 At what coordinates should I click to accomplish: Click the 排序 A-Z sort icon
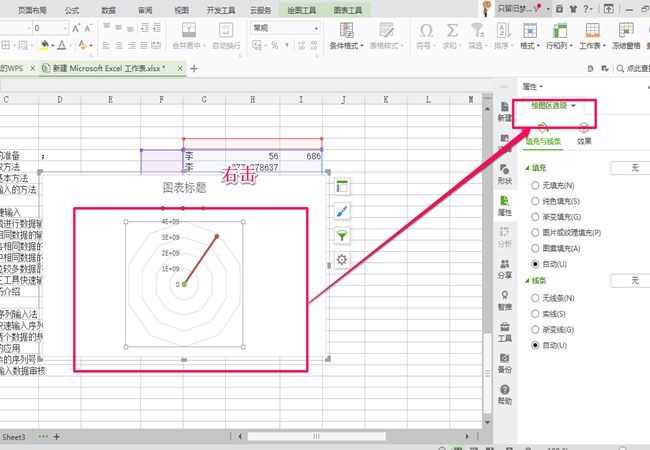tap(503, 30)
